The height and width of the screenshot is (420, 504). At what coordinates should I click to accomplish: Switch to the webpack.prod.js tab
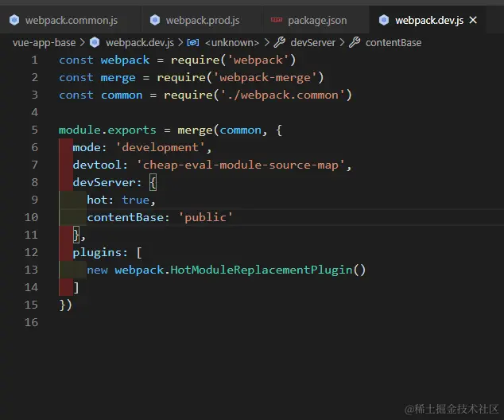(202, 20)
